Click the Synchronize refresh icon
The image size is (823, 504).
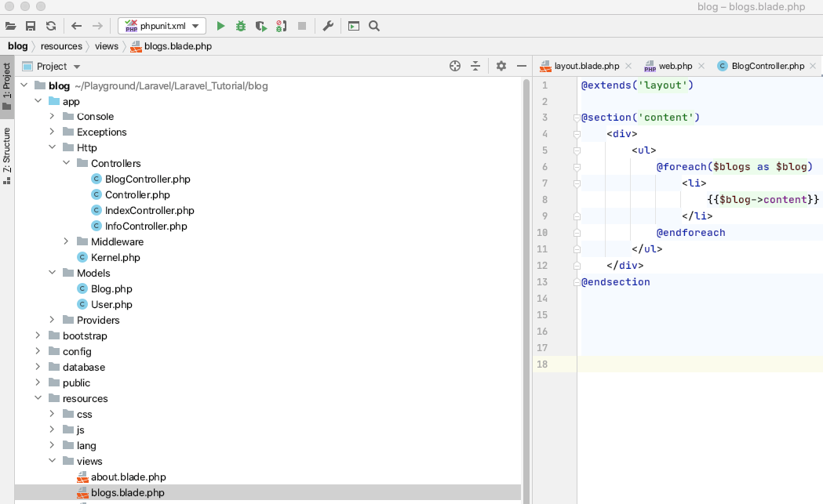point(50,26)
